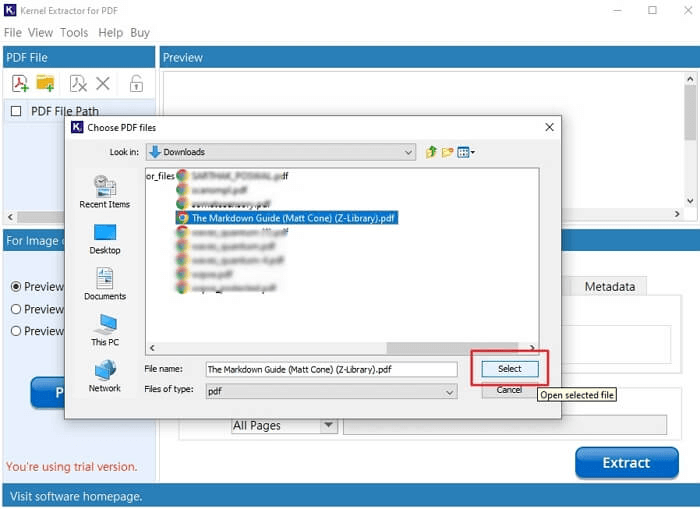The image size is (700, 509).
Task: Open the View menu
Action: tap(40, 33)
